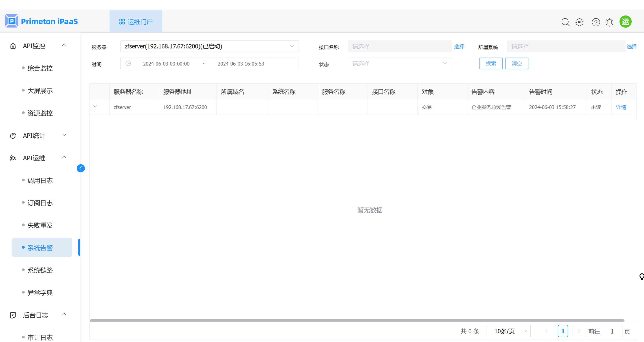Image resolution: width=644 pixels, height=342 pixels.
Task: Open the notifications bell icon
Action: click(609, 22)
